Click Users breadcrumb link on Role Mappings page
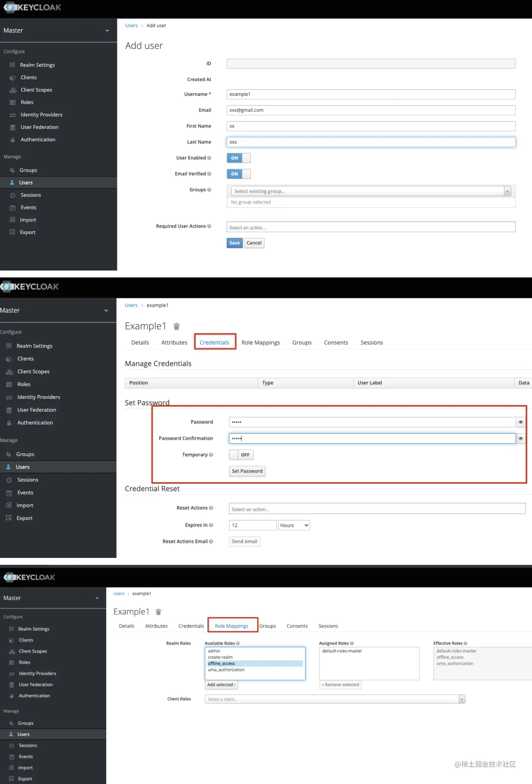Screen dimensions: 532x784 tap(119, 594)
